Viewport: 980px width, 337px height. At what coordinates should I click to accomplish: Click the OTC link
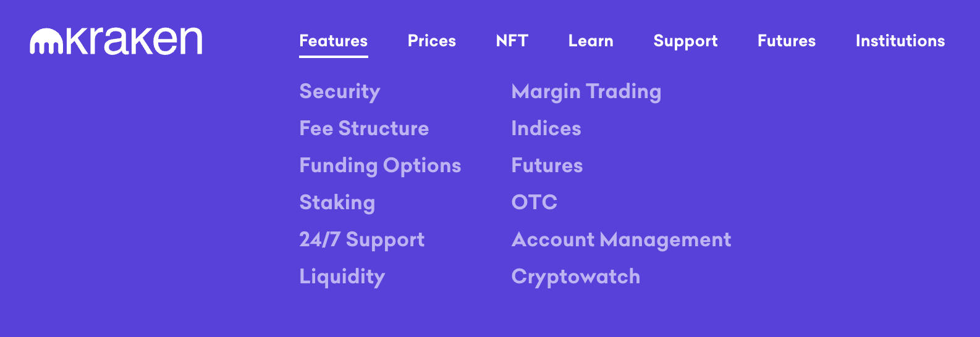point(534,202)
